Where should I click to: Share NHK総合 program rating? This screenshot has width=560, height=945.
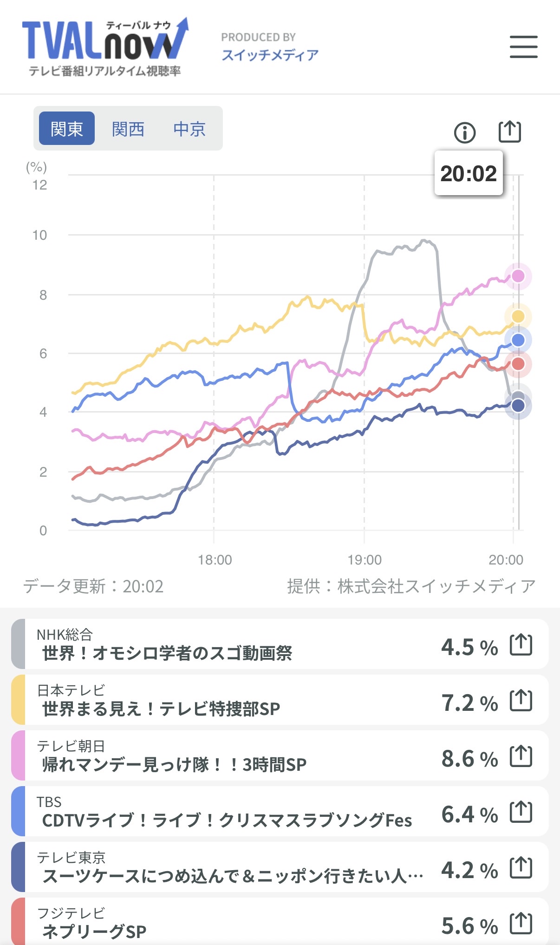tap(521, 645)
